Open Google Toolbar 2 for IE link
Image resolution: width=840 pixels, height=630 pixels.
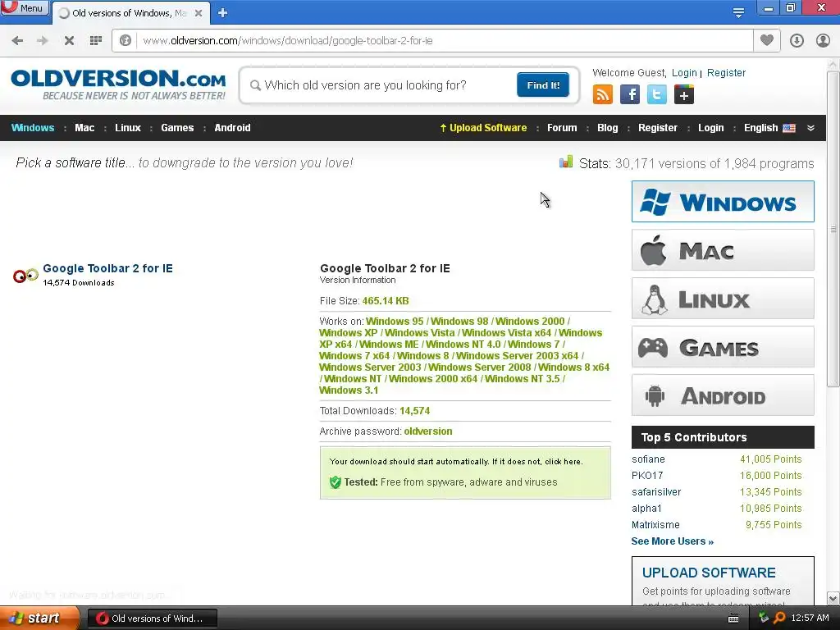(107, 268)
